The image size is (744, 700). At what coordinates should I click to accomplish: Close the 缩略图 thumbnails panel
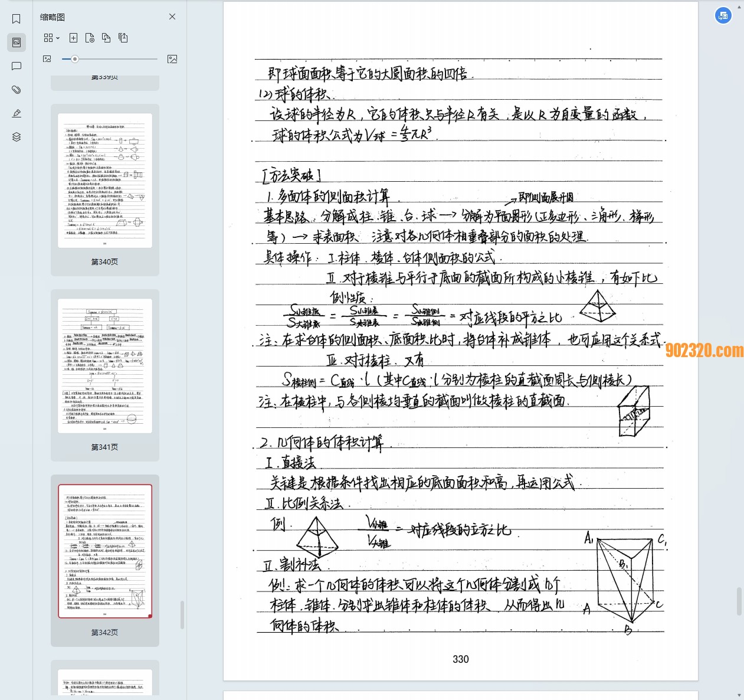click(172, 17)
